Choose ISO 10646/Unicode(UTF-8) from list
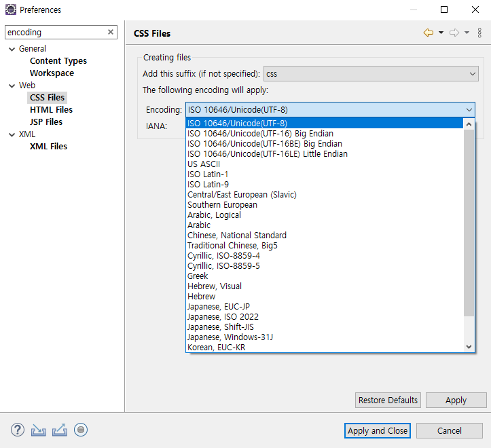491x448 pixels. [x=325, y=123]
